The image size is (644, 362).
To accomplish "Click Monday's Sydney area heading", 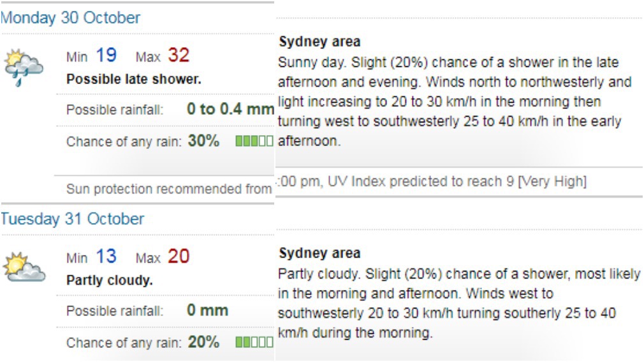I will click(x=319, y=42).
